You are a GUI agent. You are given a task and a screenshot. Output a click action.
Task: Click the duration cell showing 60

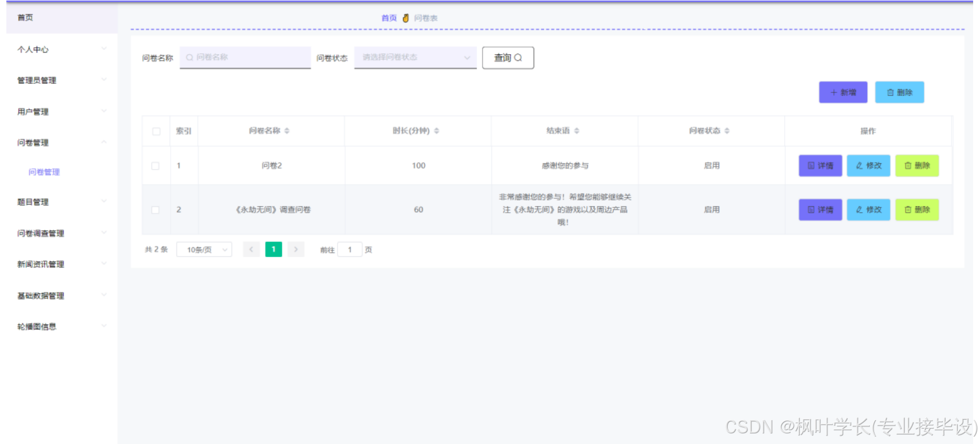pos(419,210)
